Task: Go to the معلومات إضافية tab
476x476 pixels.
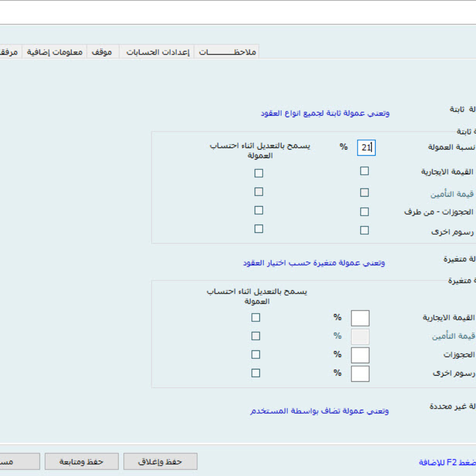Action: 54,52
